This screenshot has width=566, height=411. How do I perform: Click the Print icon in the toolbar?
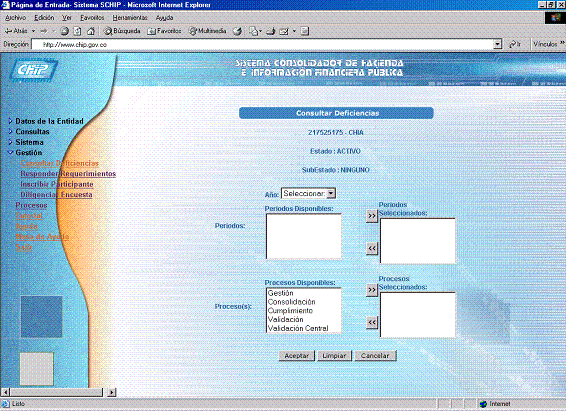[270, 31]
